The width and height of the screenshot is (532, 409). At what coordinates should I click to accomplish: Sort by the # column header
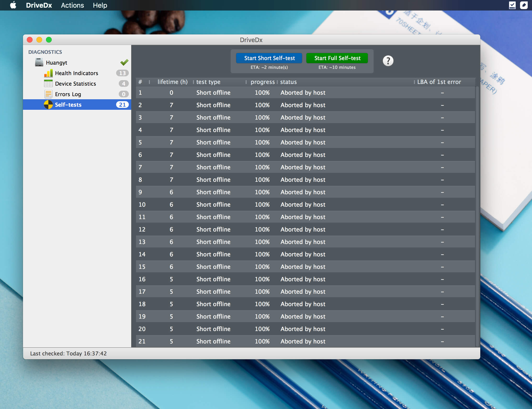142,82
